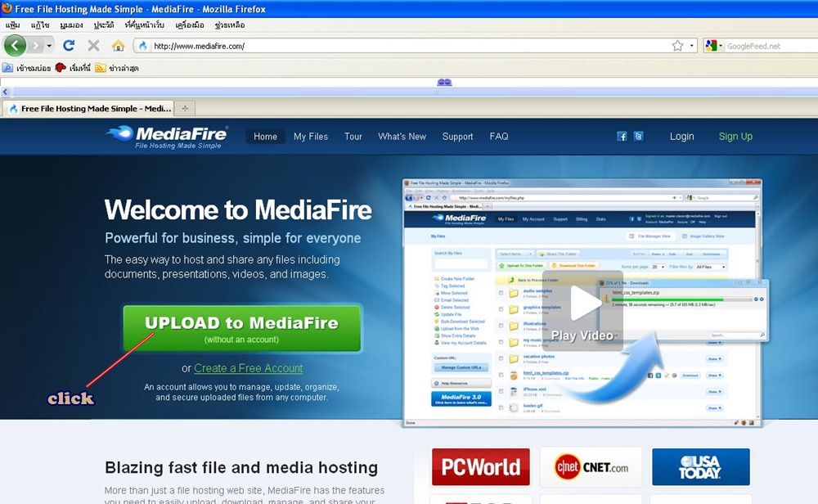
Task: Open the ประวัติ (History) menu
Action: click(104, 25)
